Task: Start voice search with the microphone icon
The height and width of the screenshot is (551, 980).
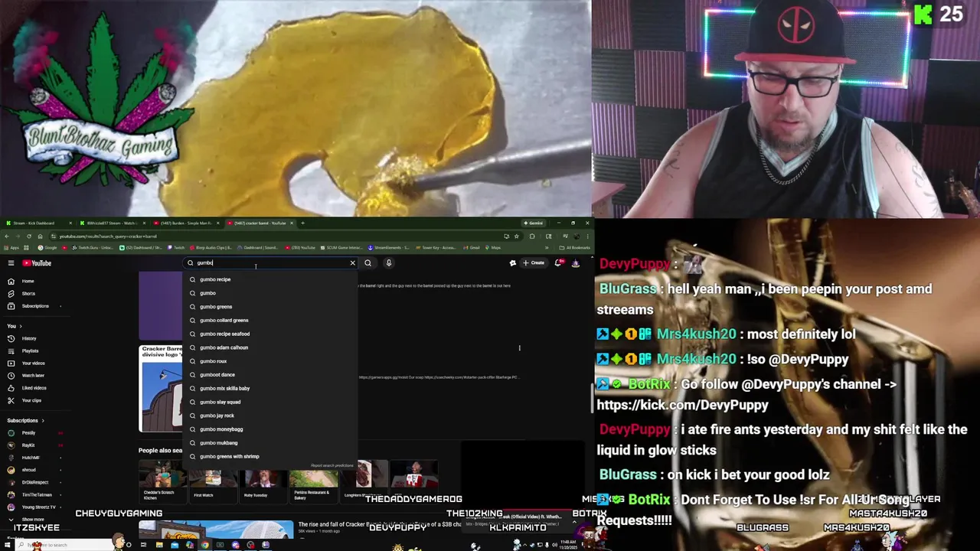Action: point(388,263)
